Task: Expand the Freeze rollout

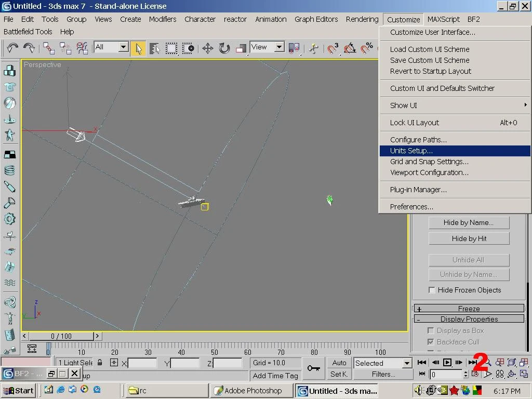Action: pos(469,309)
